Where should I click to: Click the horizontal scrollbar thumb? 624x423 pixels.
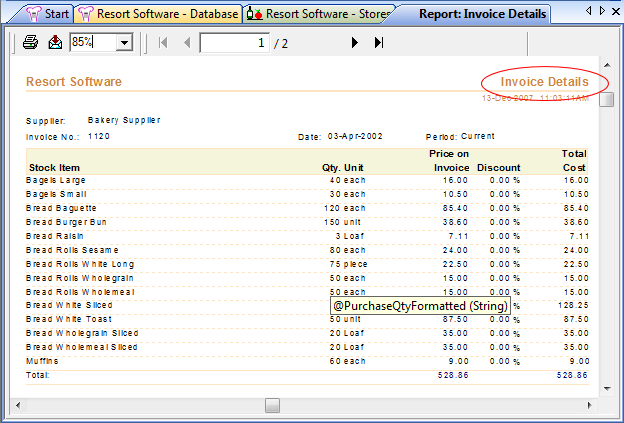(x=273, y=405)
